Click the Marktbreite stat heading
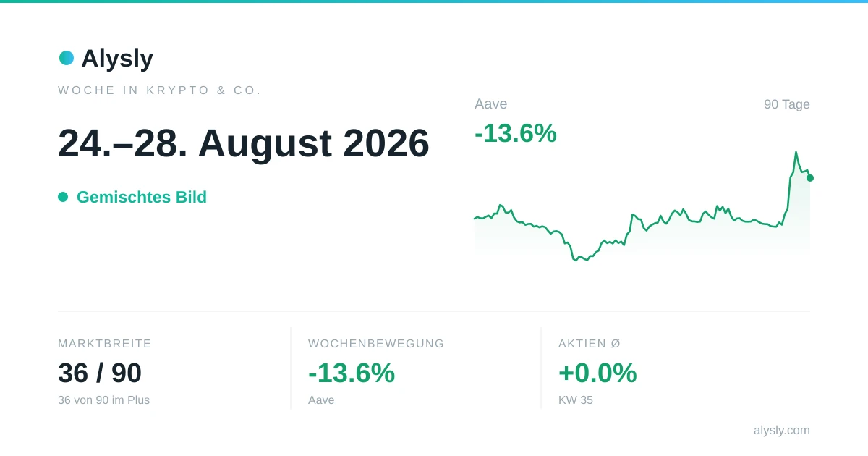This screenshot has width=868, height=456. coord(105,344)
